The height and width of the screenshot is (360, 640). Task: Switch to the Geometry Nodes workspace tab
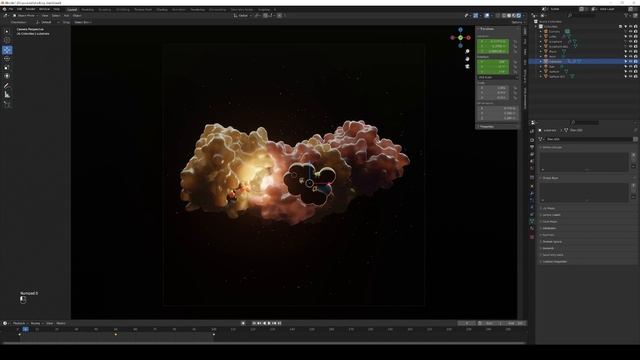[242, 9]
